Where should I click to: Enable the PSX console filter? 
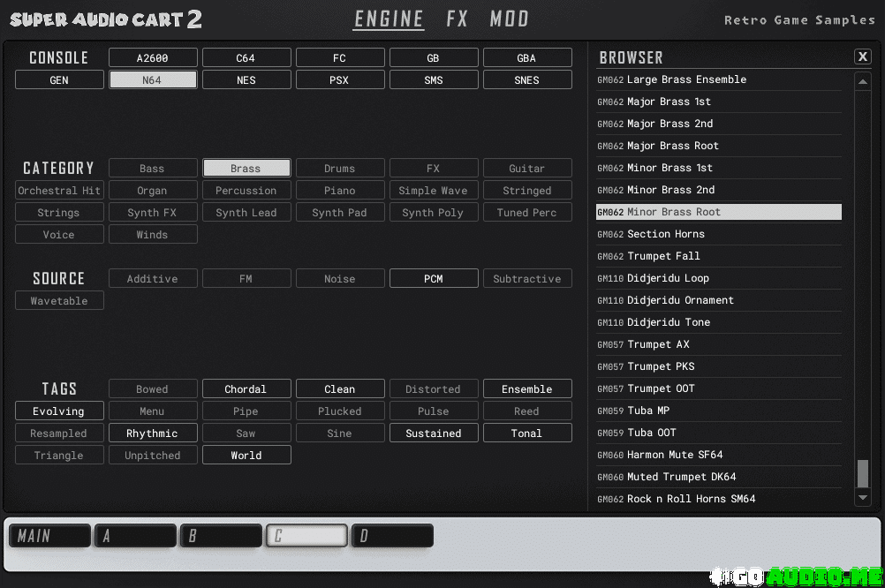coord(339,80)
